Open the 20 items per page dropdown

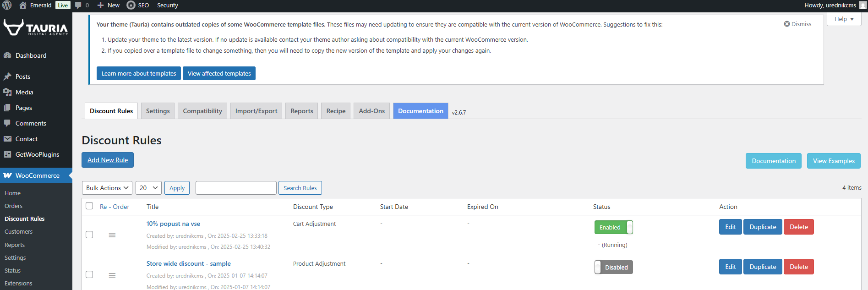tap(148, 188)
